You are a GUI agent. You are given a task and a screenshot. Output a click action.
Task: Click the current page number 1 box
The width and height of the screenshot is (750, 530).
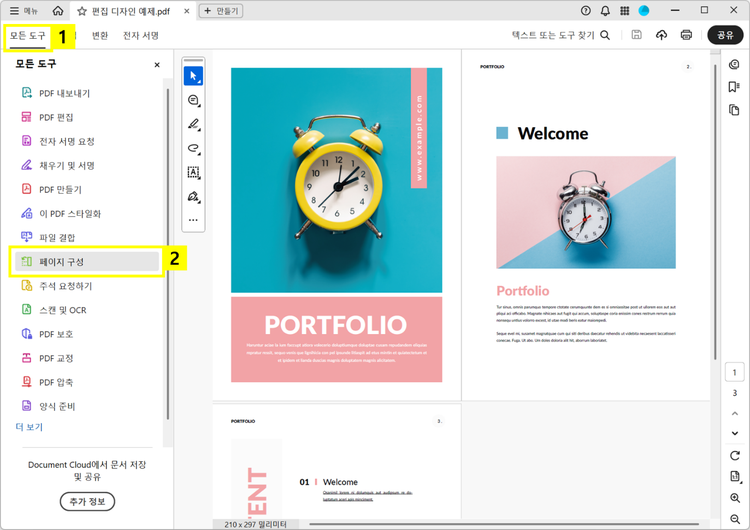[x=734, y=373]
